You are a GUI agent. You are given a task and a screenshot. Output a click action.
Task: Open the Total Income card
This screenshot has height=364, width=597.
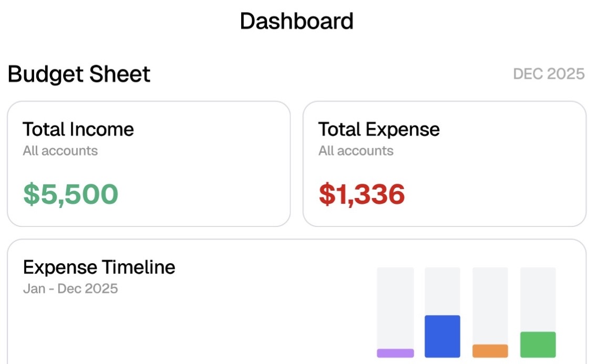pos(149,163)
